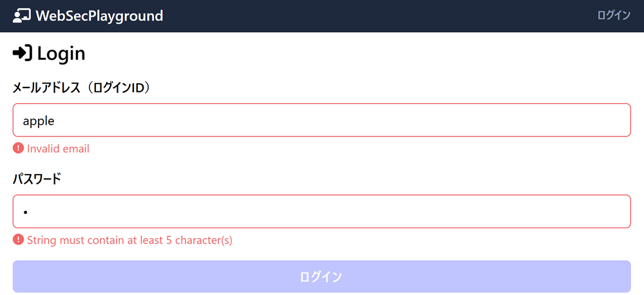Viewport: 644px width, 295px height.
Task: Open the WebSecPlayground brand title link
Action: coord(99,15)
